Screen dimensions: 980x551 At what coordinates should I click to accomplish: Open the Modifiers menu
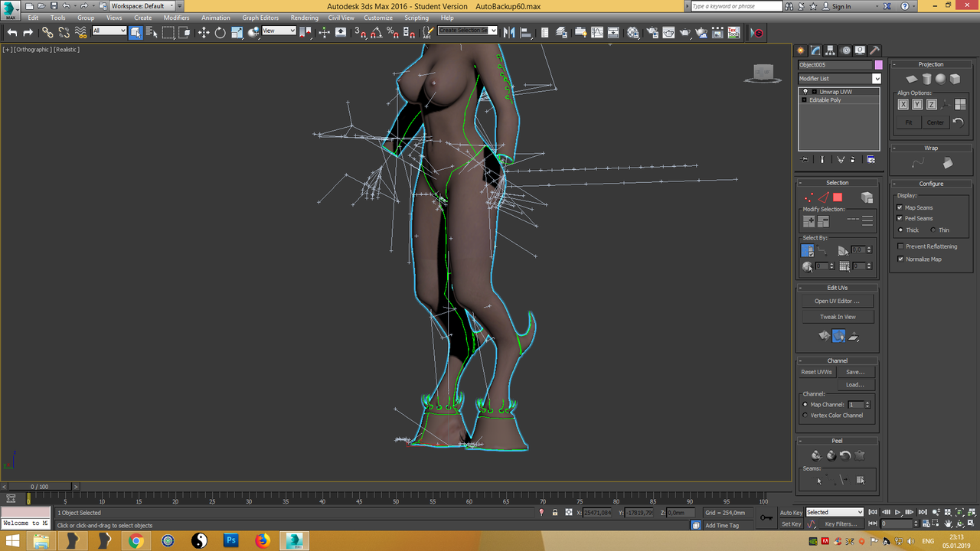(176, 18)
